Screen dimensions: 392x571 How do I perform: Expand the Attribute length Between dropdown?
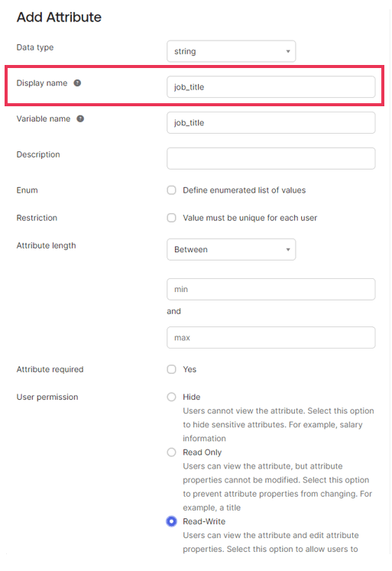231,249
